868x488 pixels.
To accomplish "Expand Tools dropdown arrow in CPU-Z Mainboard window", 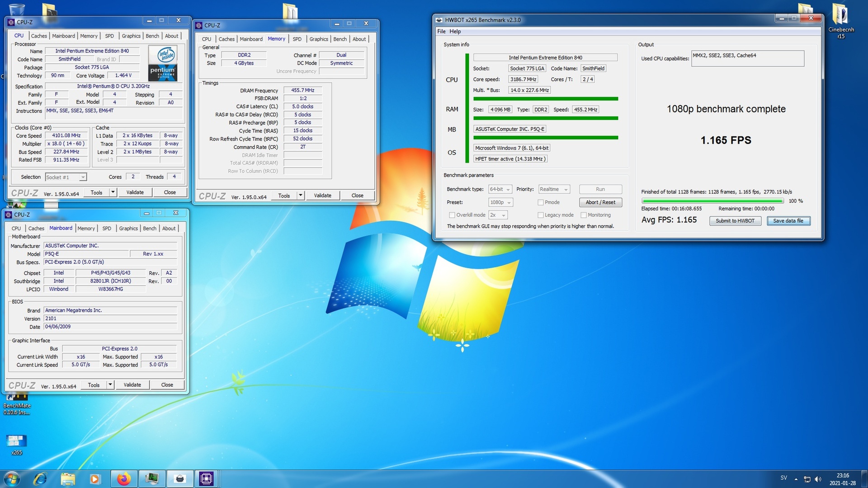I will 110,385.
